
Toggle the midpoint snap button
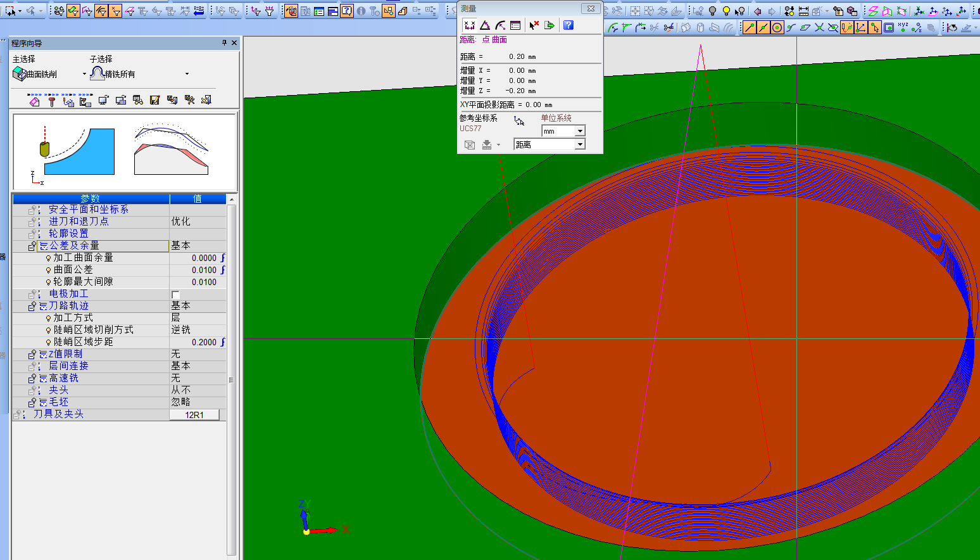click(763, 27)
